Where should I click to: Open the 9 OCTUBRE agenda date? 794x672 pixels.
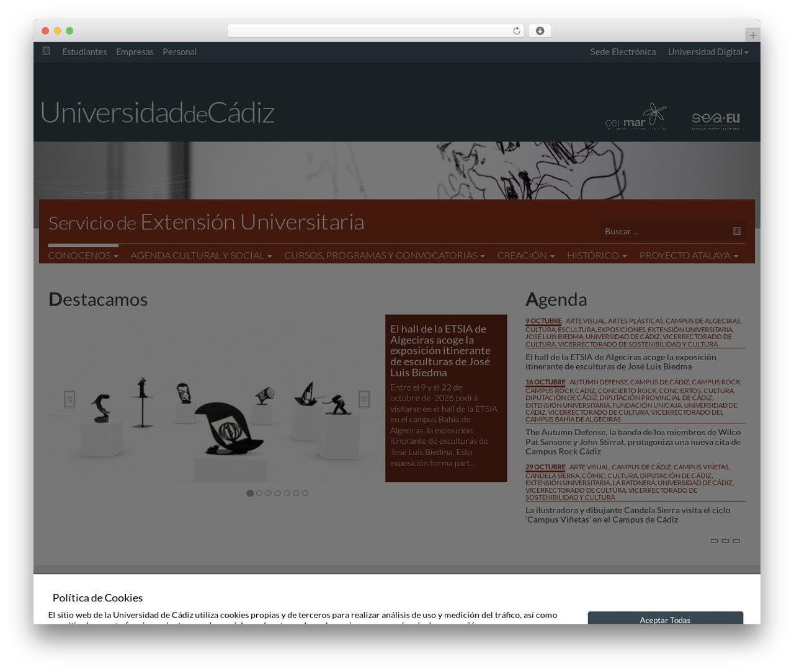[x=543, y=321]
